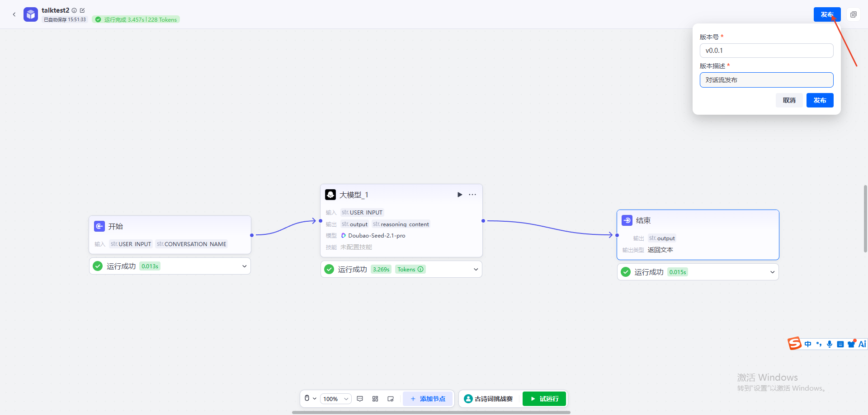868x415 pixels.
Task: Expand the 结束 node run result
Action: pyautogui.click(x=773, y=272)
